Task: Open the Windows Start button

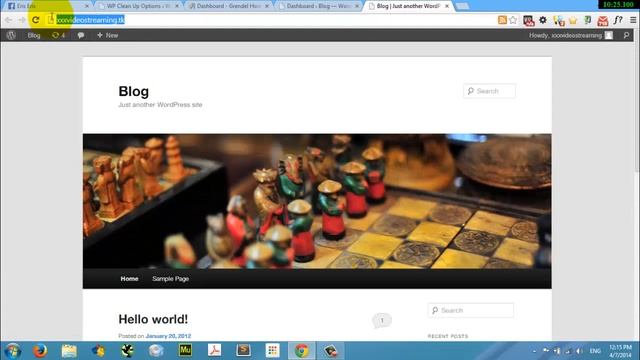Action: [13, 351]
